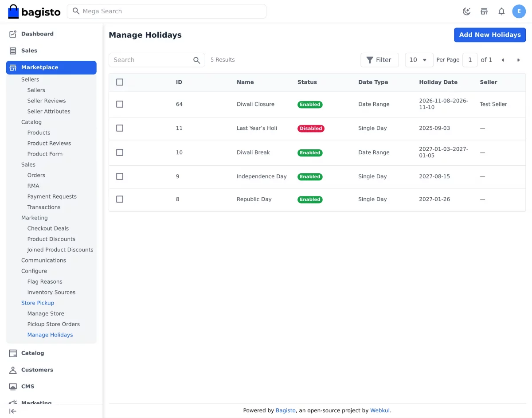Open Product Reviews submenu
Image resolution: width=532 pixels, height=418 pixels.
(x=49, y=143)
